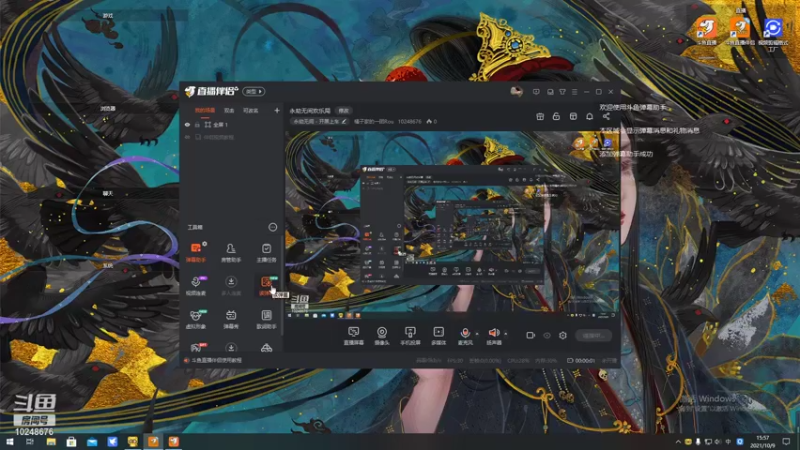
Task: Add the 手机投屏 phone casting source
Action: 410,336
